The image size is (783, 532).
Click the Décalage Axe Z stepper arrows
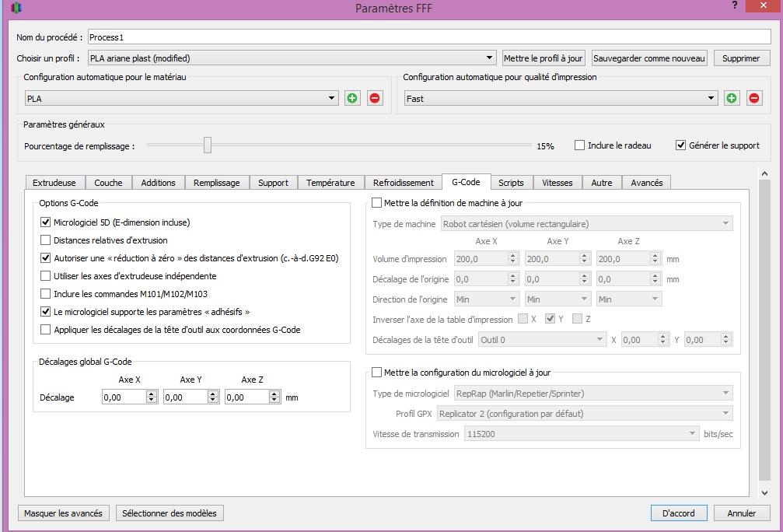click(274, 397)
